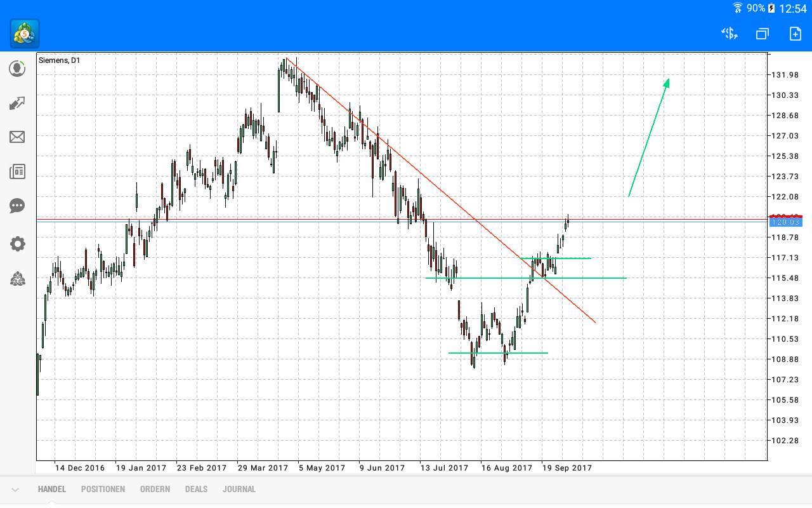The width and height of the screenshot is (812, 508).
Task: Open the chart window manager
Action: 762,33
